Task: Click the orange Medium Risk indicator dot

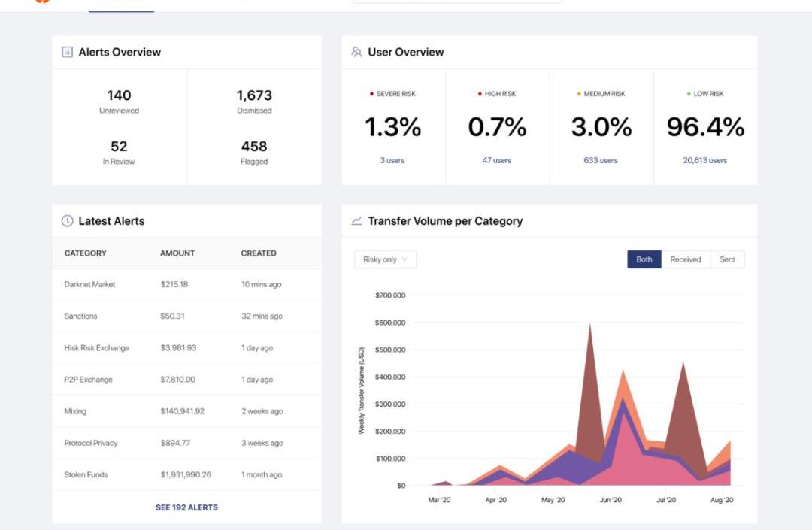Action: click(x=579, y=94)
